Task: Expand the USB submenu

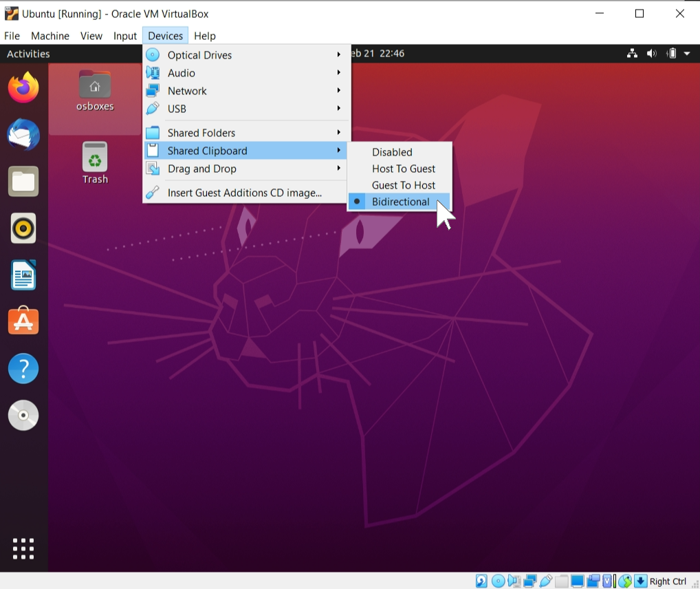Action: [x=245, y=109]
